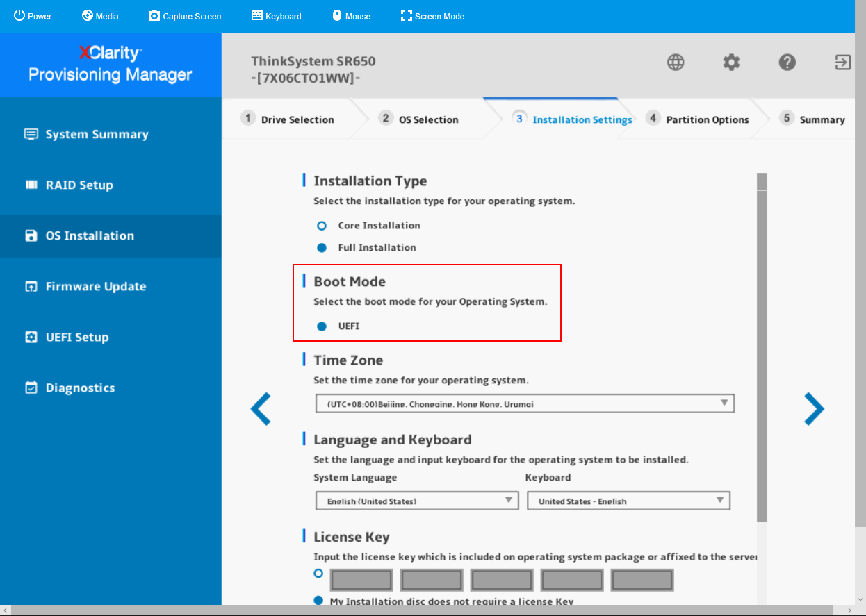Click the fourth license key field

572,580
